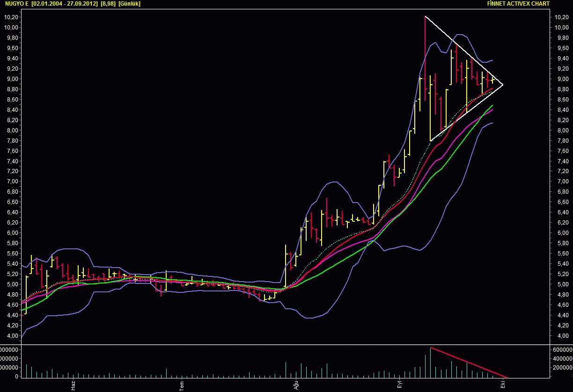
Task: Click the Eyl month marker on time axis
Action: tap(400, 385)
